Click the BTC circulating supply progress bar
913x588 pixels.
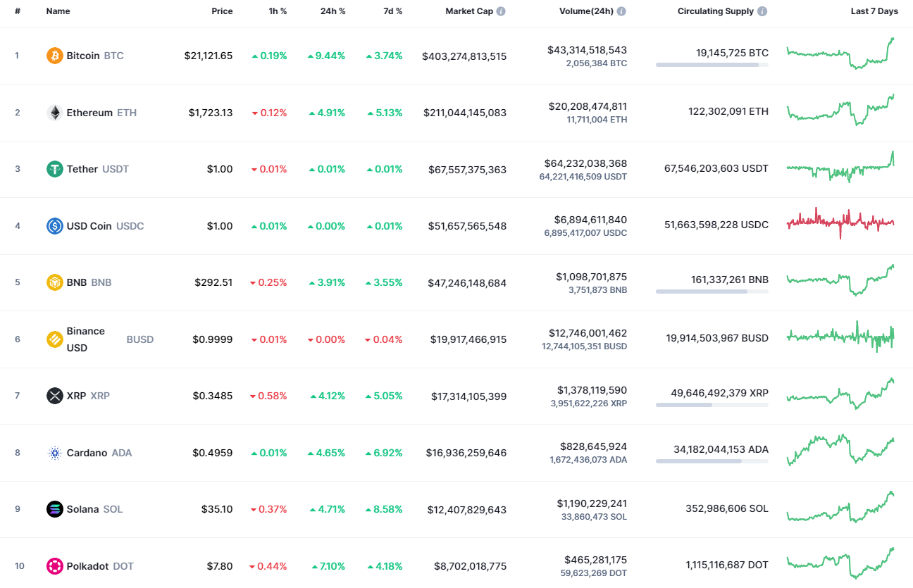[712, 65]
